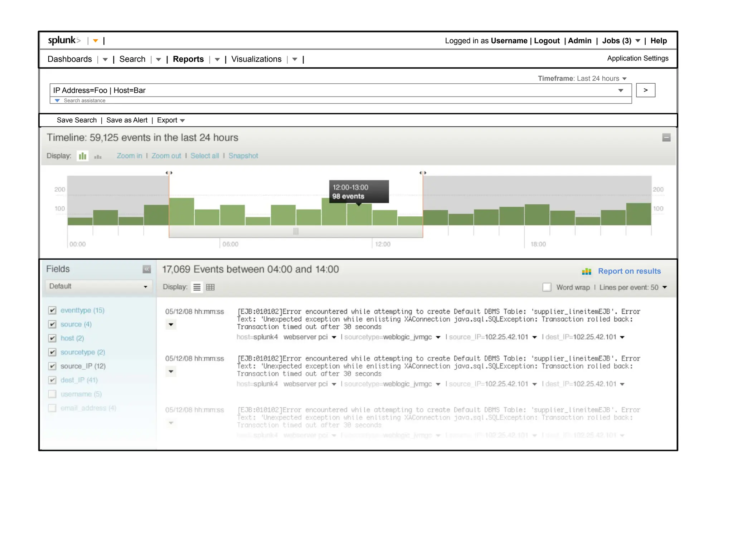This screenshot has width=733, height=560.
Task: Select the bar chart timeline display icon
Action: (83, 156)
